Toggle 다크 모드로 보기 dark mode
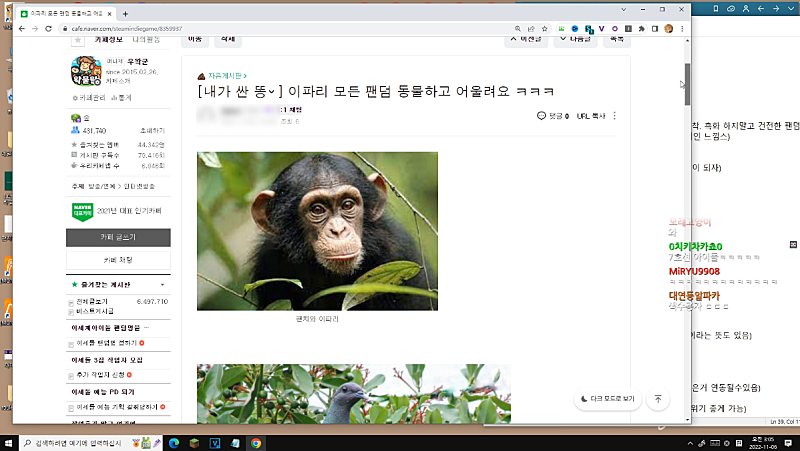Viewport: 800px width, 451px height. click(x=607, y=399)
